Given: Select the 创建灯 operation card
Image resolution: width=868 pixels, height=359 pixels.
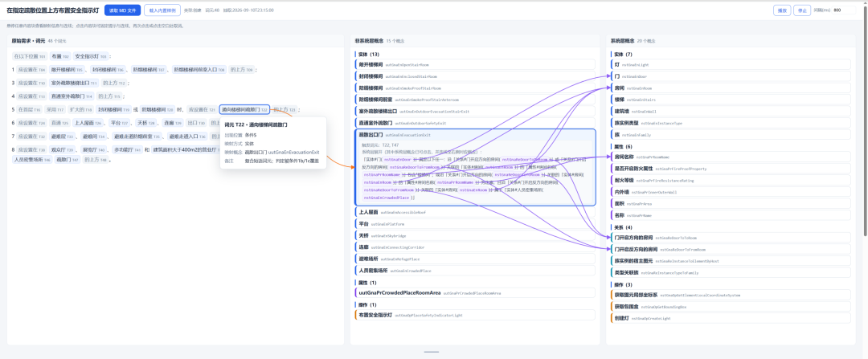Looking at the screenshot, I should coord(729,318).
